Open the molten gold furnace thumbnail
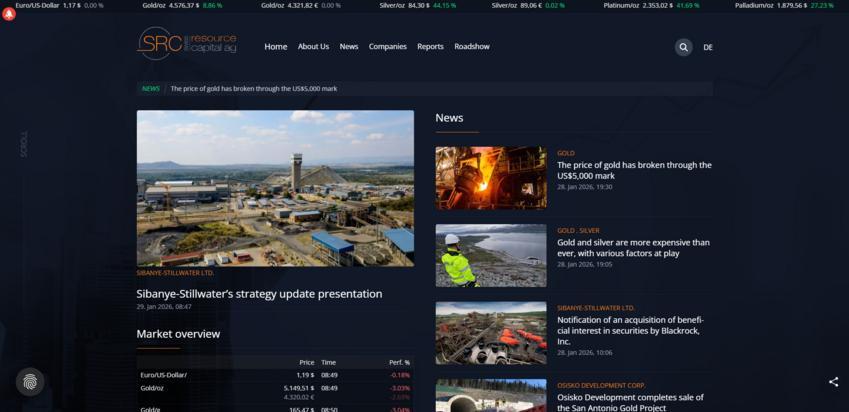Image resolution: width=849 pixels, height=412 pixels. (x=490, y=177)
